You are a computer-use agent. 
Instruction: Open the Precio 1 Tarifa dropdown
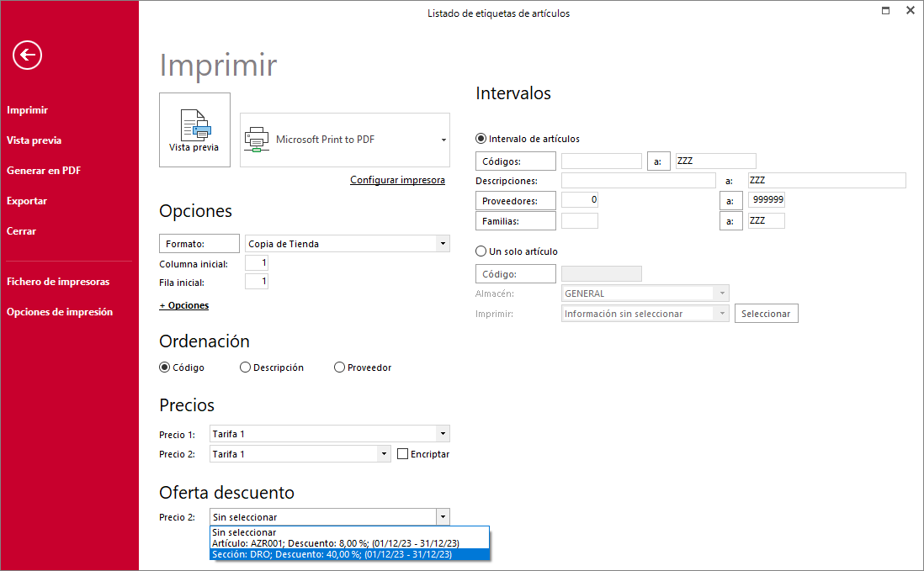[x=443, y=434]
